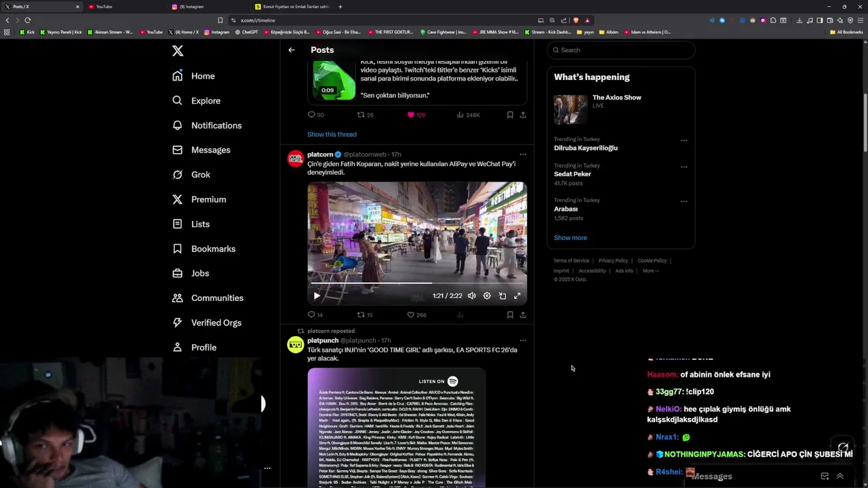Open the platpunch post's more options menu
868x488 pixels.
click(523, 340)
